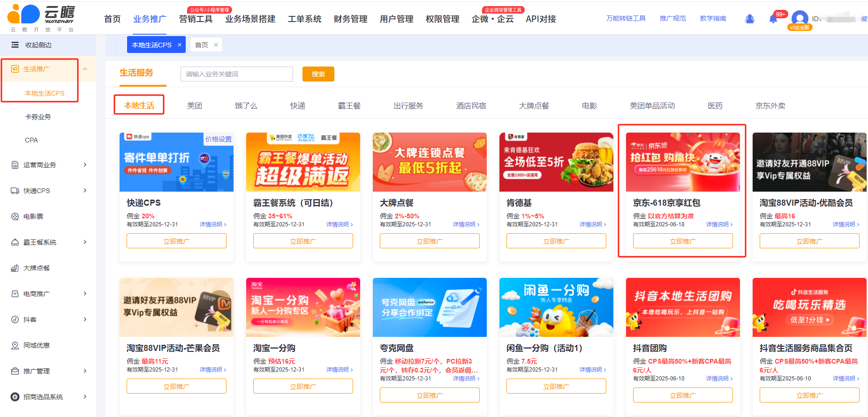The width and height of the screenshot is (868, 417).
Task: Select the 本地生活 category tab
Action: [139, 106]
